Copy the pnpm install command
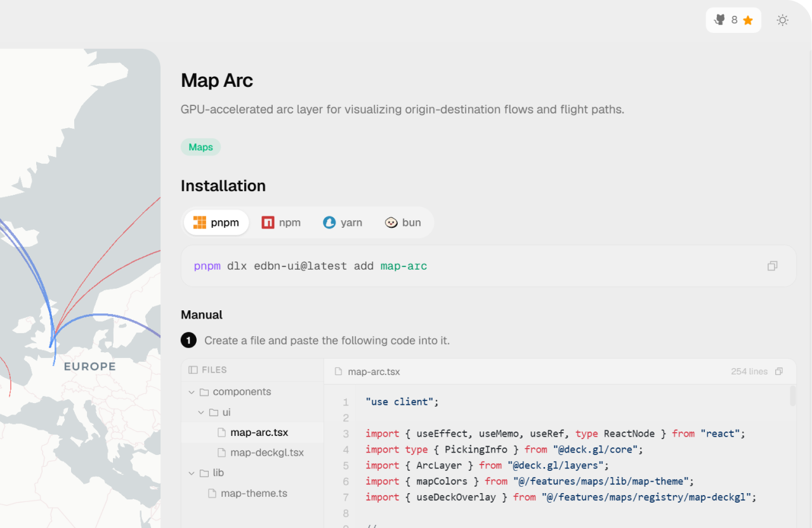Viewport: 812px width, 528px height. tap(772, 266)
